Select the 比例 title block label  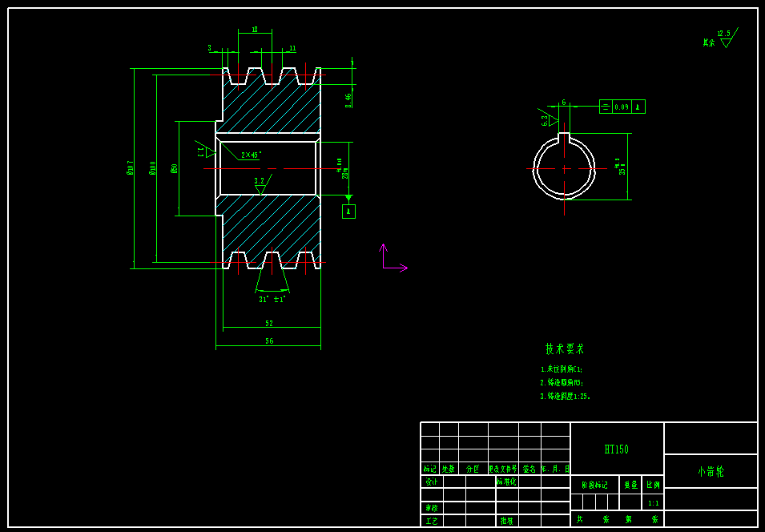654,486
